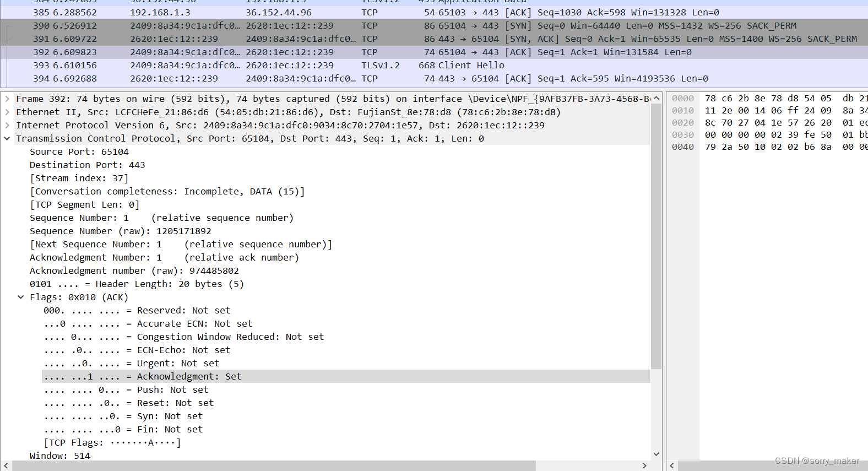Click the details pane scroll-up arrow
Screen dimensions: 868x471
point(656,98)
